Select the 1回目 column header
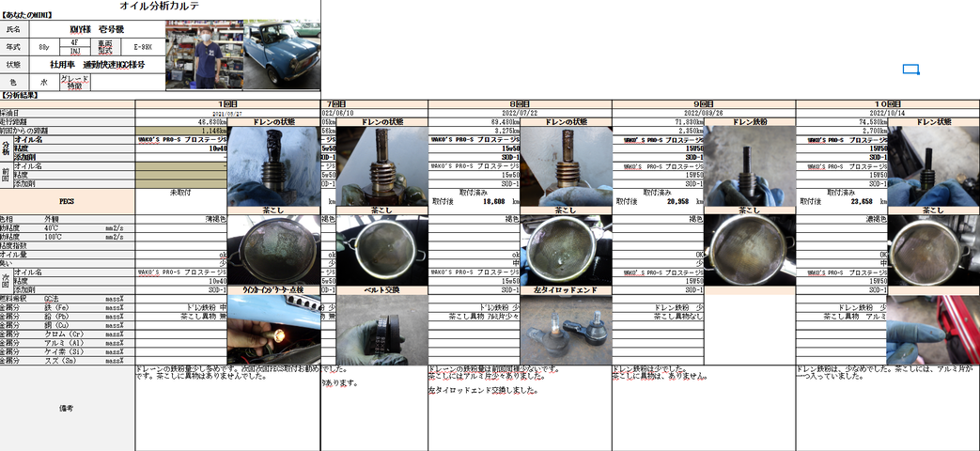This screenshot has width=980, height=451. pyautogui.click(x=228, y=103)
